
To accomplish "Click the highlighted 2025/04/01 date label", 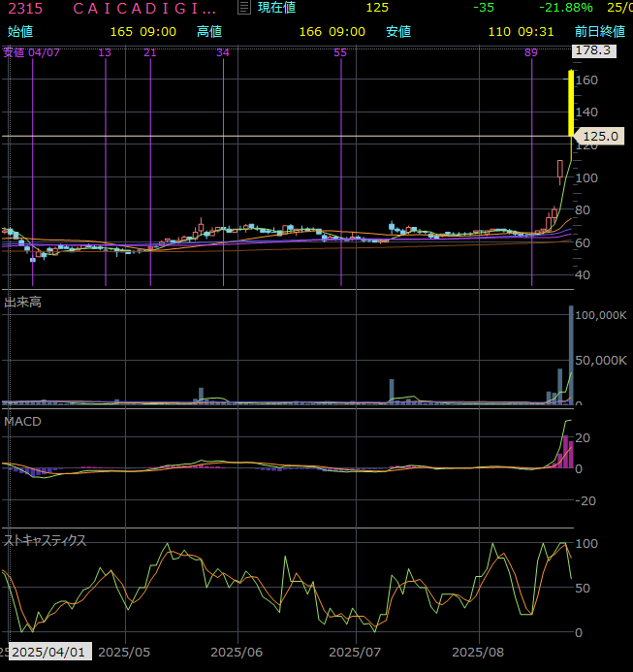I will tap(48, 653).
